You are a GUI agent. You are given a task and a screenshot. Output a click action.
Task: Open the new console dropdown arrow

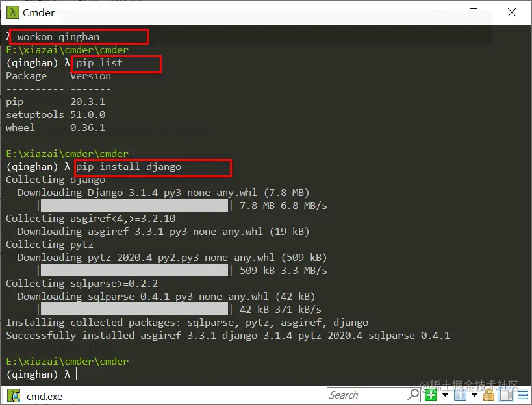pyautogui.click(x=446, y=395)
